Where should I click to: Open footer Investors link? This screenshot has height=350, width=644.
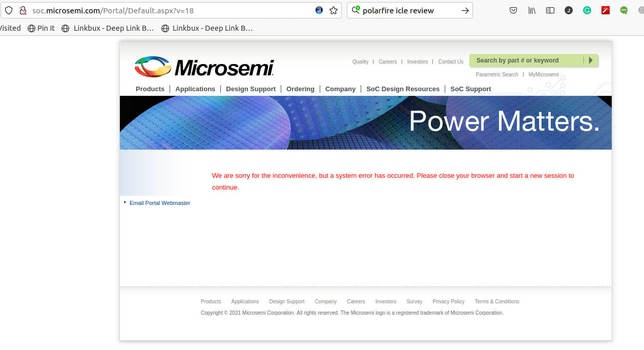click(x=386, y=301)
